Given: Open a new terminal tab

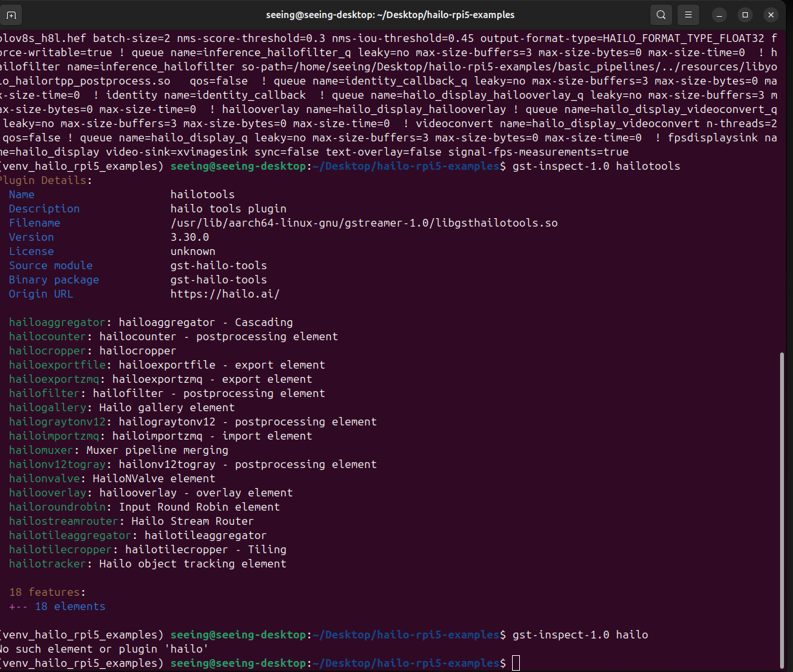Looking at the screenshot, I should pos(12,15).
